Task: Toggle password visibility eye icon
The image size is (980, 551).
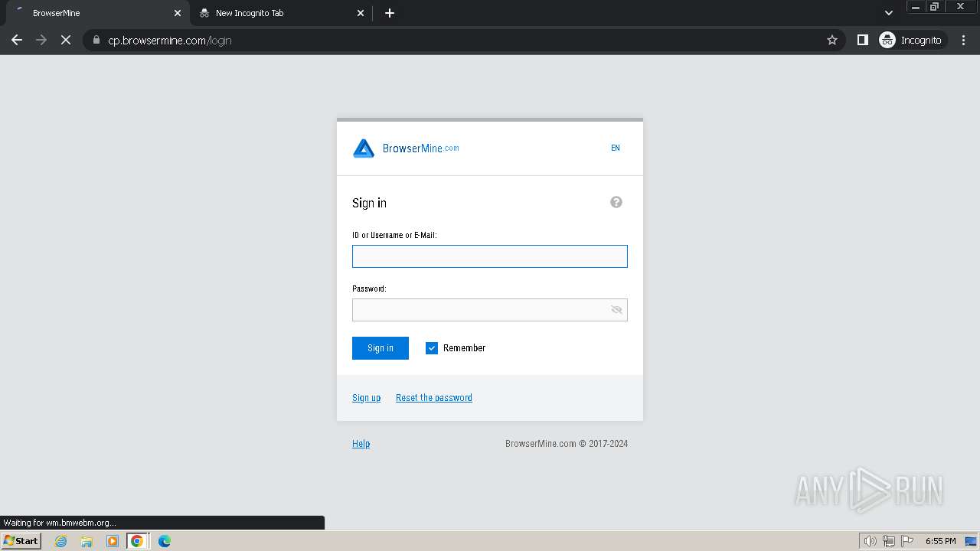Action: tap(616, 310)
